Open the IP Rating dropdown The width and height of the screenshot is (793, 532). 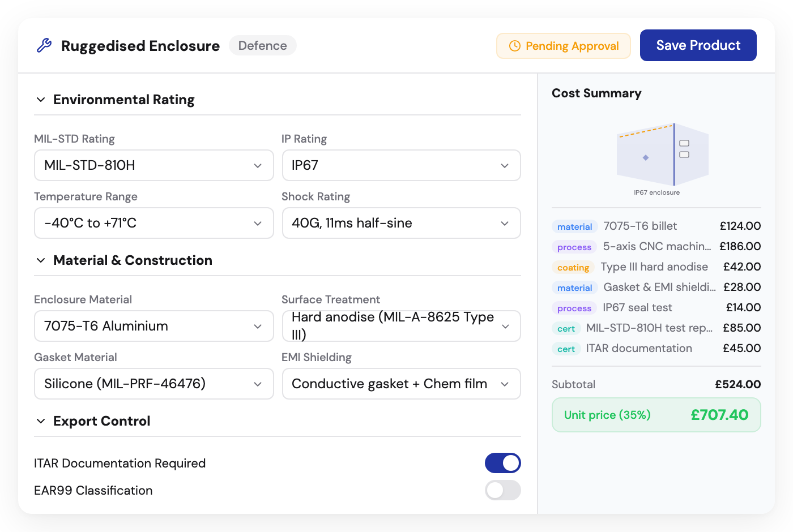[401, 165]
